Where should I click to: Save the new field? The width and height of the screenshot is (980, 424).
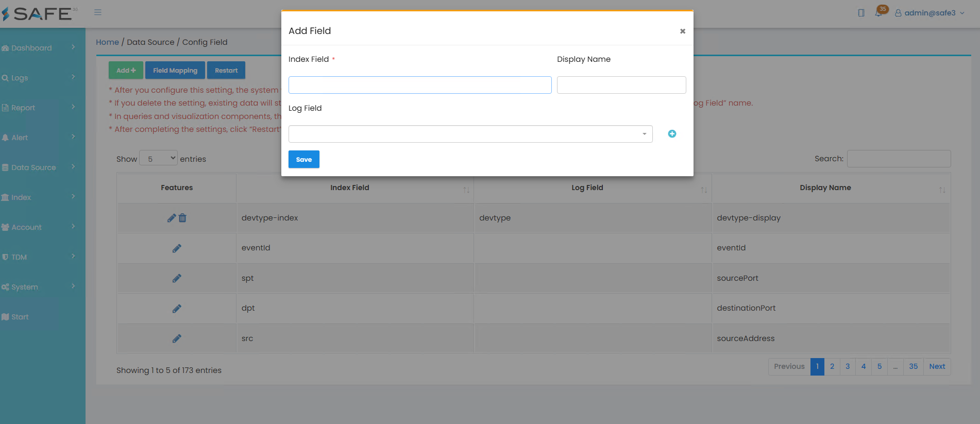click(x=304, y=159)
